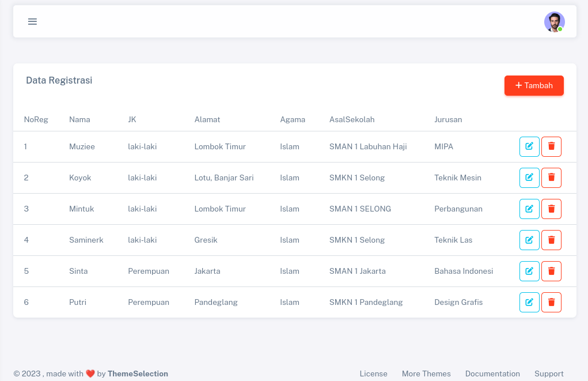Viewport: 588px width, 381px height.
Task: Delete the Mintuk registration row
Action: coord(551,209)
